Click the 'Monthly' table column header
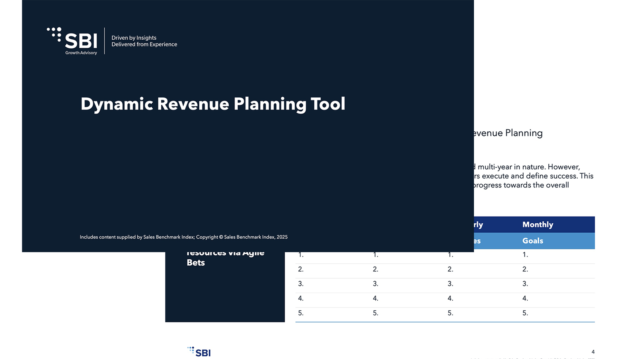644x359 pixels. point(538,225)
